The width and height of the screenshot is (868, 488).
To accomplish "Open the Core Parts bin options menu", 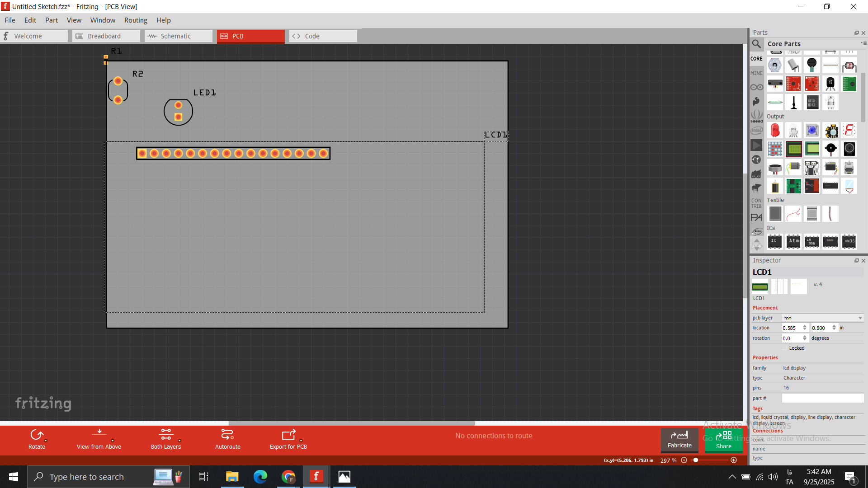I will 863,43.
